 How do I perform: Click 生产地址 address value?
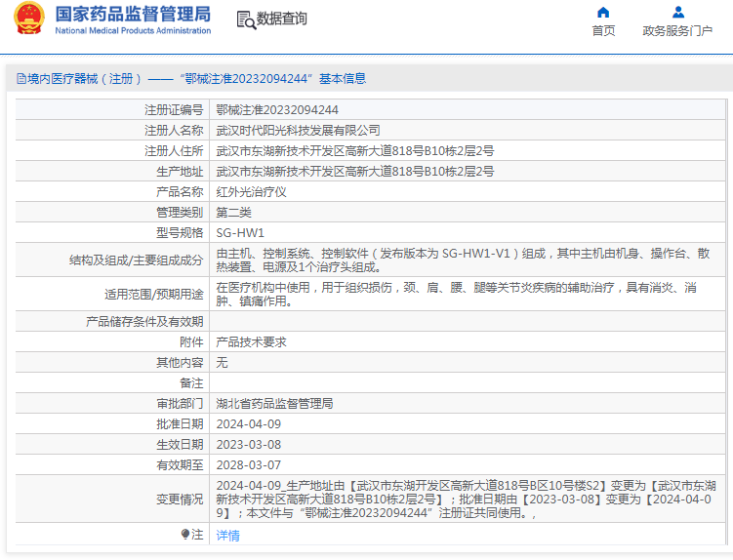355,172
